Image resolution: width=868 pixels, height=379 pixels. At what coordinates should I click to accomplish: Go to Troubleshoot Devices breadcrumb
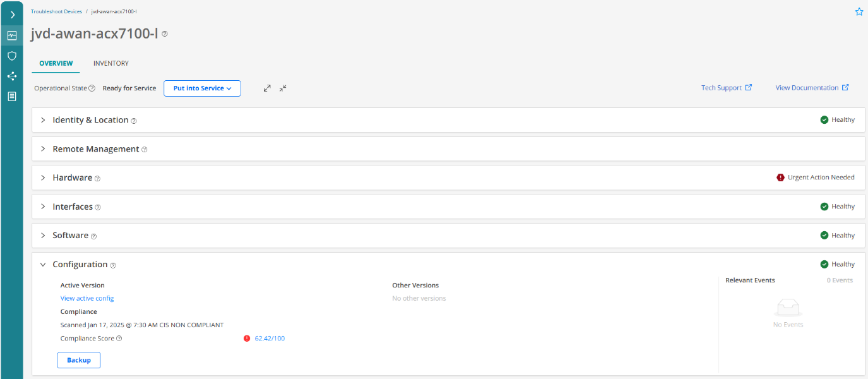tap(56, 11)
